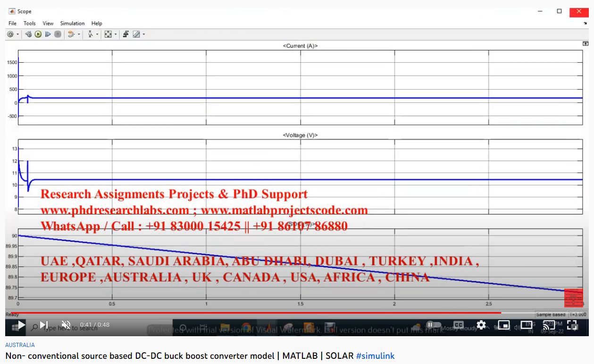The height and width of the screenshot is (364, 594).
Task: Click the <Current (A)> plot title
Action: (300, 46)
